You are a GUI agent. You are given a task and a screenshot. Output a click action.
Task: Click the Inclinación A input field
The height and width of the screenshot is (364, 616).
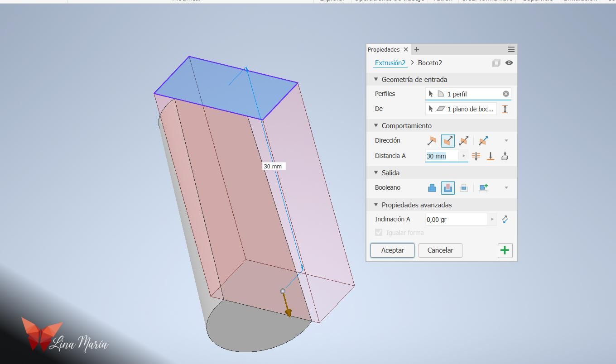click(456, 220)
